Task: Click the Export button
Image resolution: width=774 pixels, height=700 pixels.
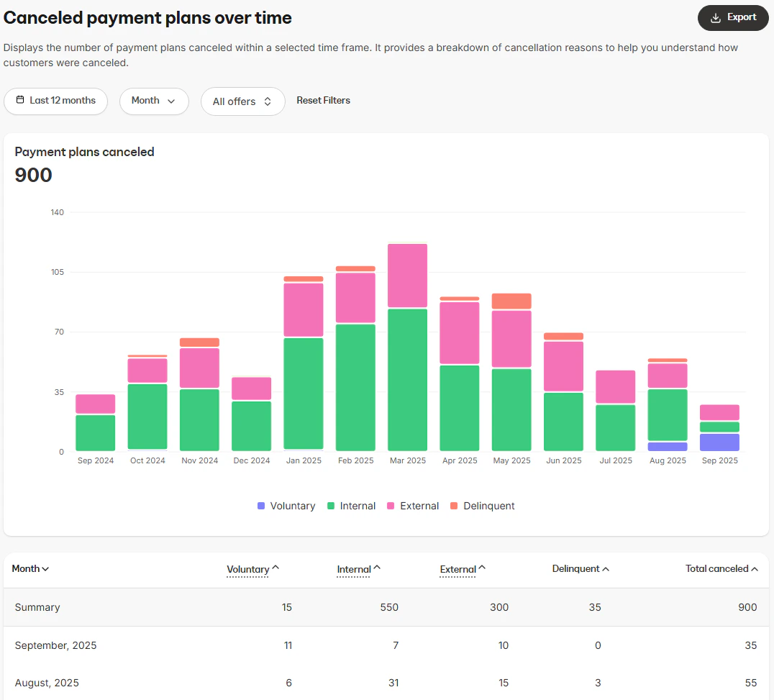Action: 733,17
